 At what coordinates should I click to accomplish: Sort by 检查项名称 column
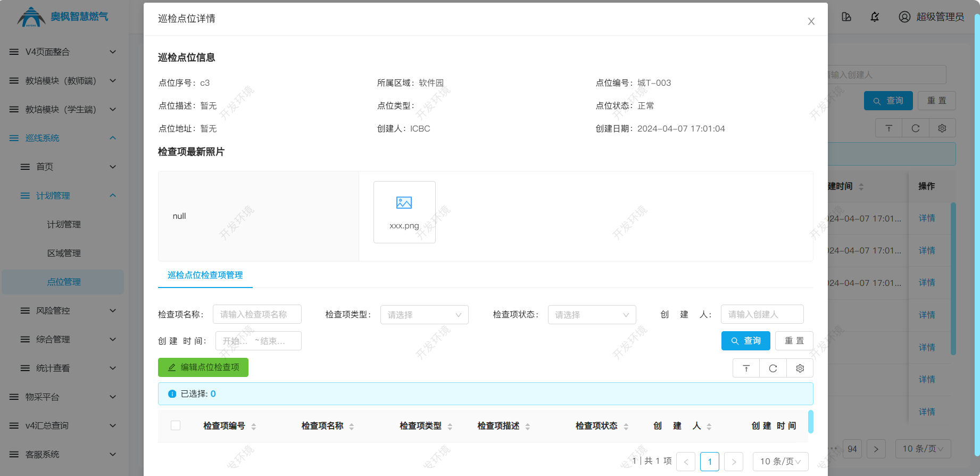(x=352, y=426)
